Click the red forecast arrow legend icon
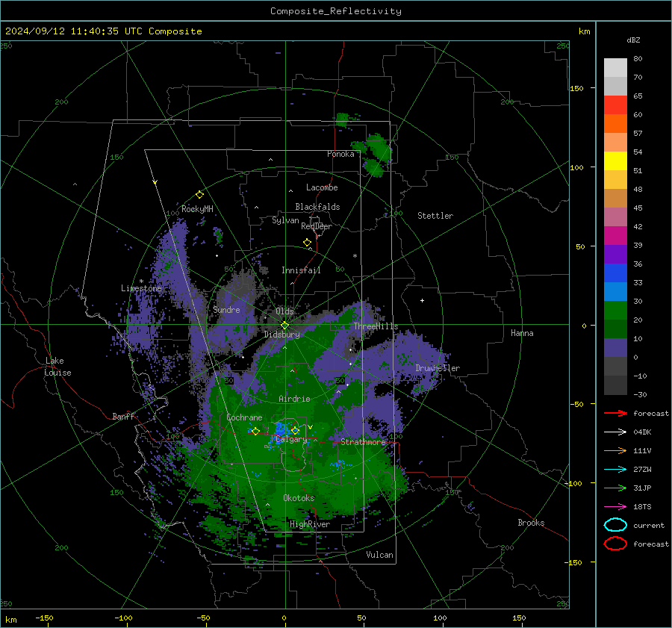672x628 pixels. 615,413
